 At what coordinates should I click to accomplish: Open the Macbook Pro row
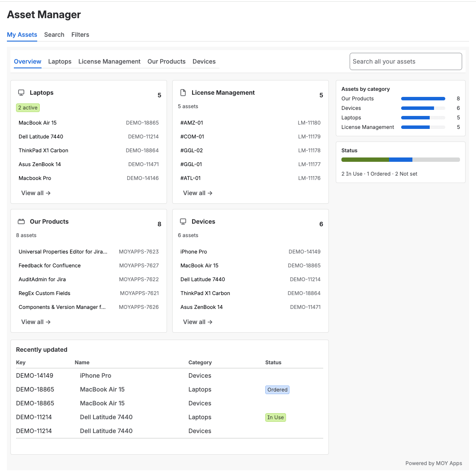coord(89,178)
